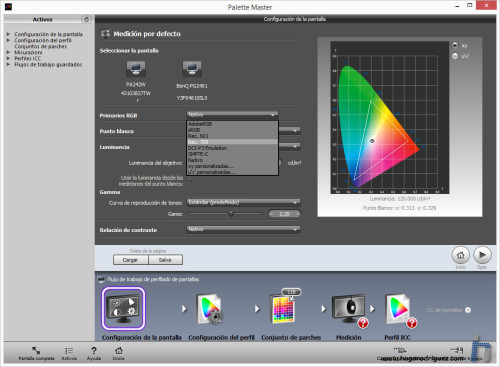
Task: Click the Conjuntos de parches tree entry
Action: (x=41, y=46)
